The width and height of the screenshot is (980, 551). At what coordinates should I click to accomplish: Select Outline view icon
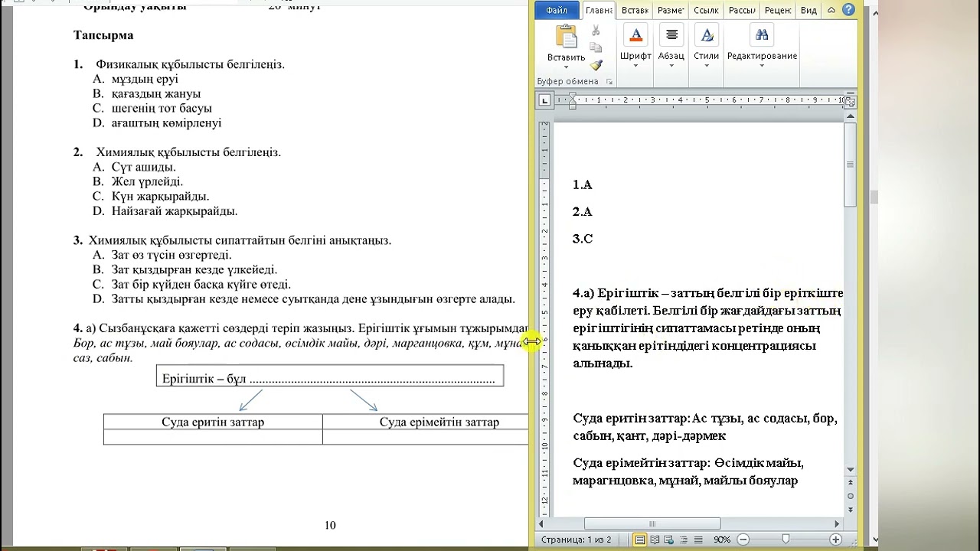pyautogui.click(x=683, y=540)
